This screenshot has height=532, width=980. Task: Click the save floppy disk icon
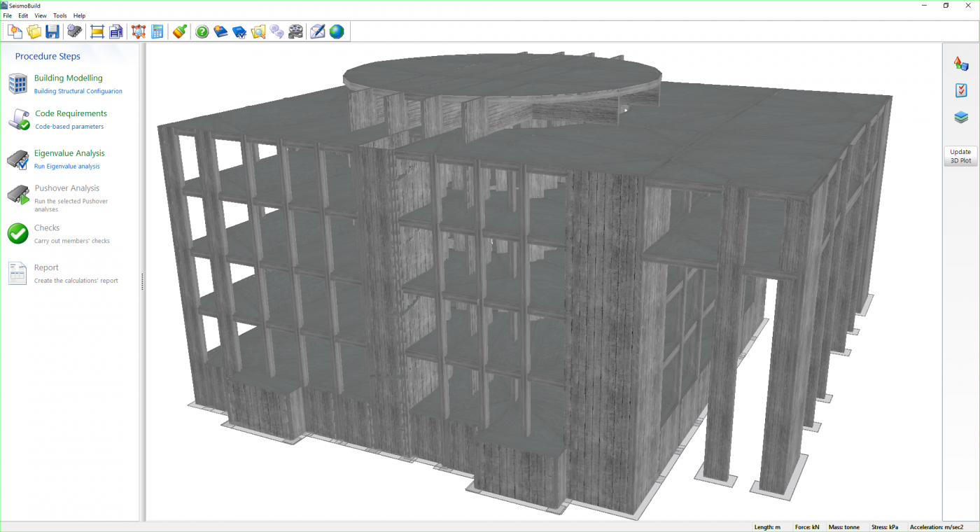tap(52, 31)
